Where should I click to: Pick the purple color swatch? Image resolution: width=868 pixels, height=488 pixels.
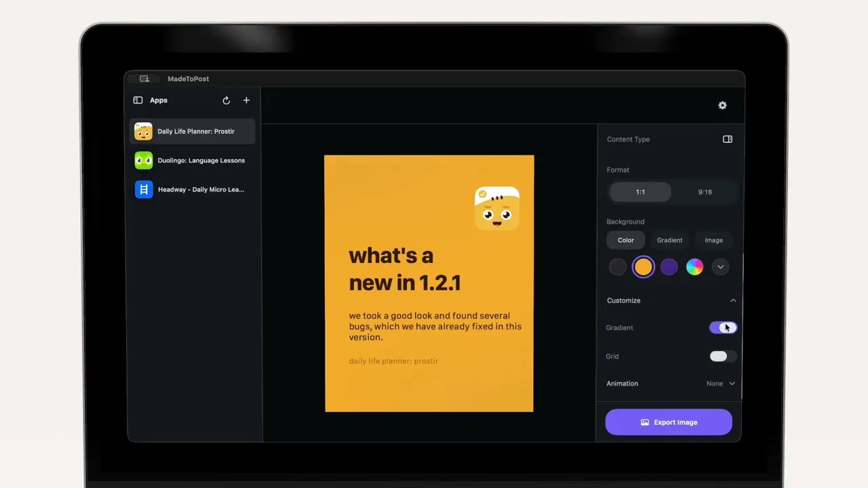[x=669, y=267]
